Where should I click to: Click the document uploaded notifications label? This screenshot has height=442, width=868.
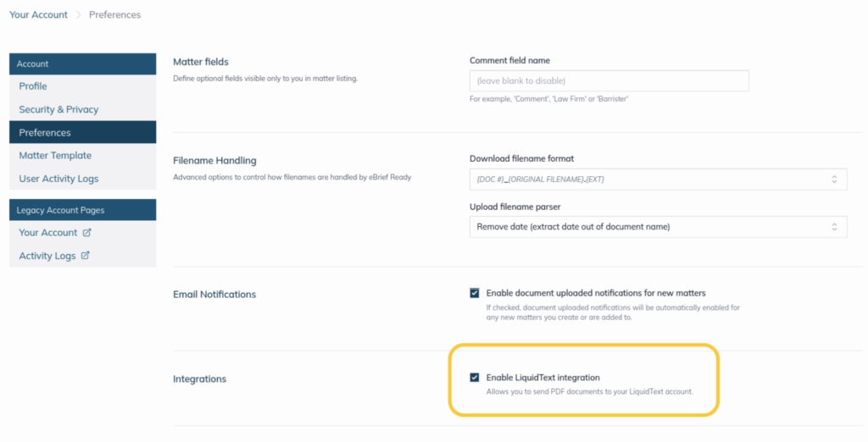pos(595,293)
